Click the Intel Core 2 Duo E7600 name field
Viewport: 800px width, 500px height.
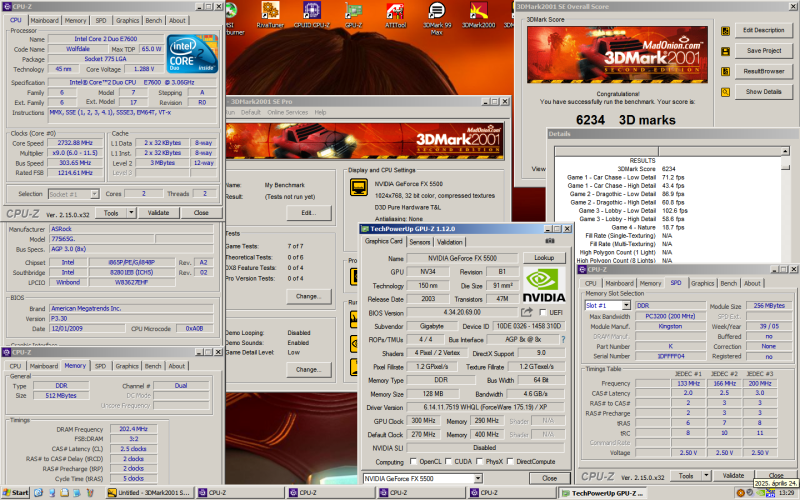[106, 39]
